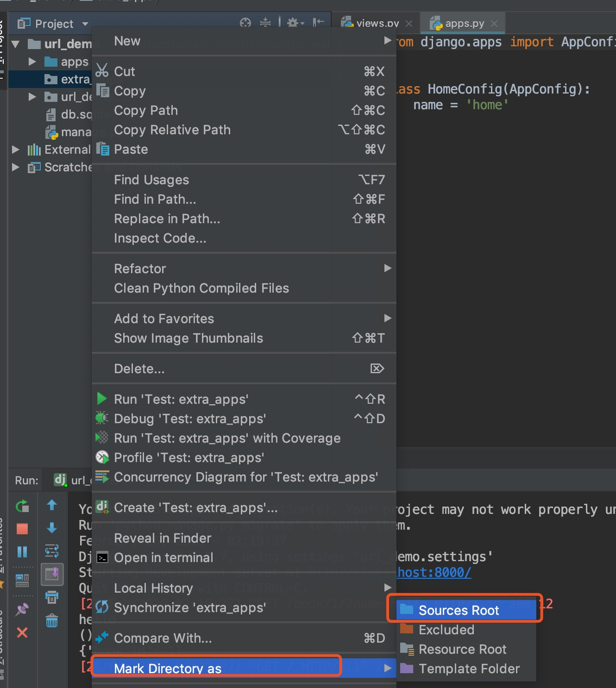Choose Delete... from context menu
This screenshot has width=616, height=688.
(244, 369)
